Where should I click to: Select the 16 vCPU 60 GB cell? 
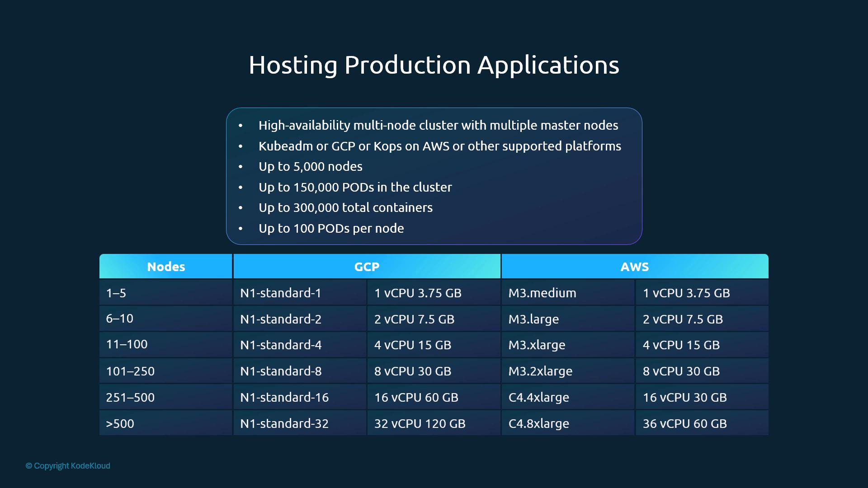pos(434,397)
